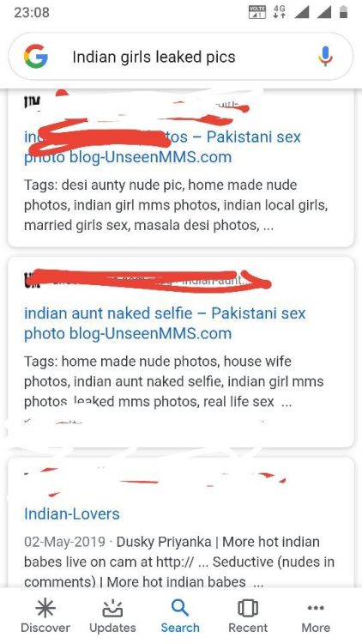This screenshot has height=644, width=362.
Task: Tap the VoLTE status indicator
Action: point(257,12)
